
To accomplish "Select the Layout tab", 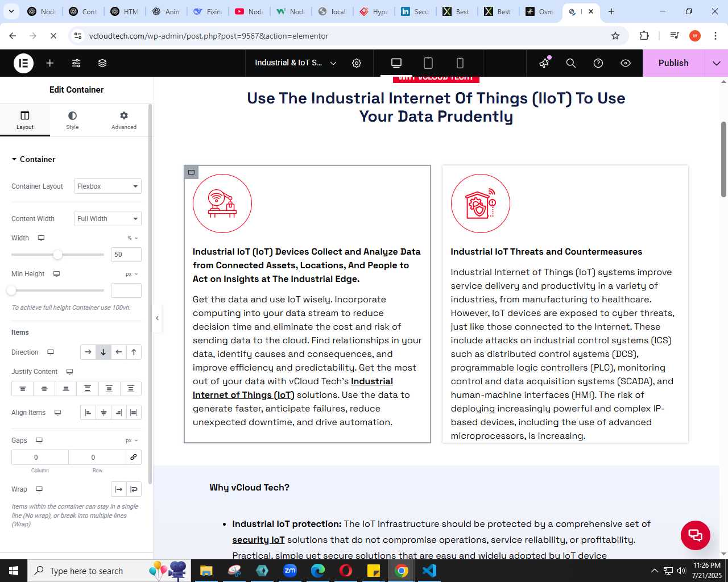I will click(x=25, y=120).
